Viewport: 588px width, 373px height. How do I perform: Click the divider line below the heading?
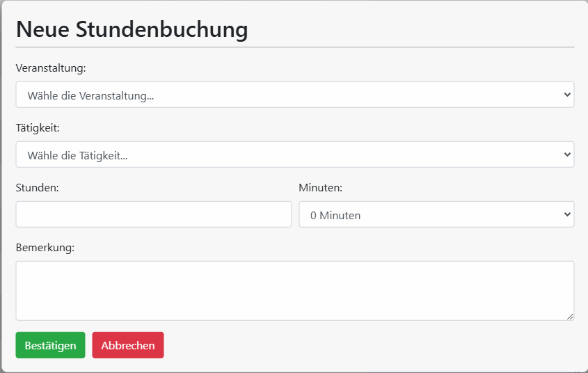tap(295, 47)
